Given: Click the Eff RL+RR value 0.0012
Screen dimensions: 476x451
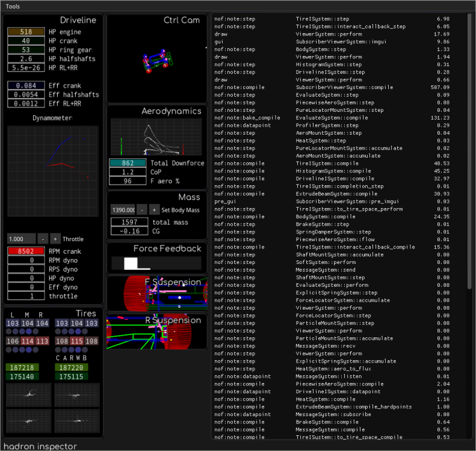Looking at the screenshot, I should click(x=26, y=103).
